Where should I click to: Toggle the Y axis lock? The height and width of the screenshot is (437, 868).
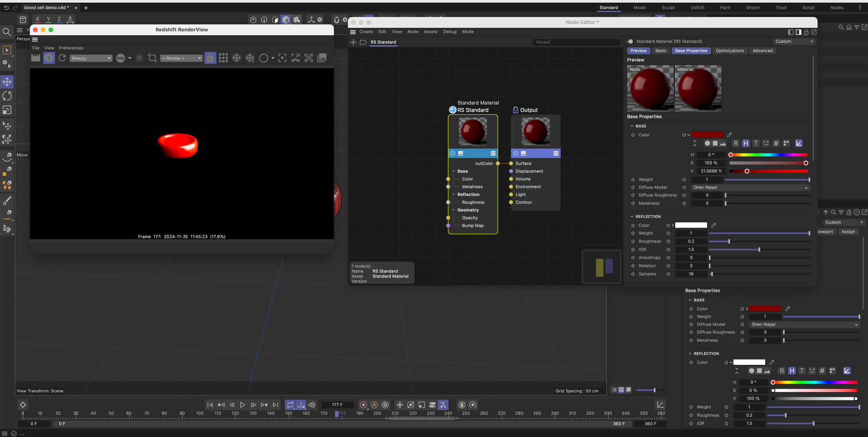tap(48, 20)
